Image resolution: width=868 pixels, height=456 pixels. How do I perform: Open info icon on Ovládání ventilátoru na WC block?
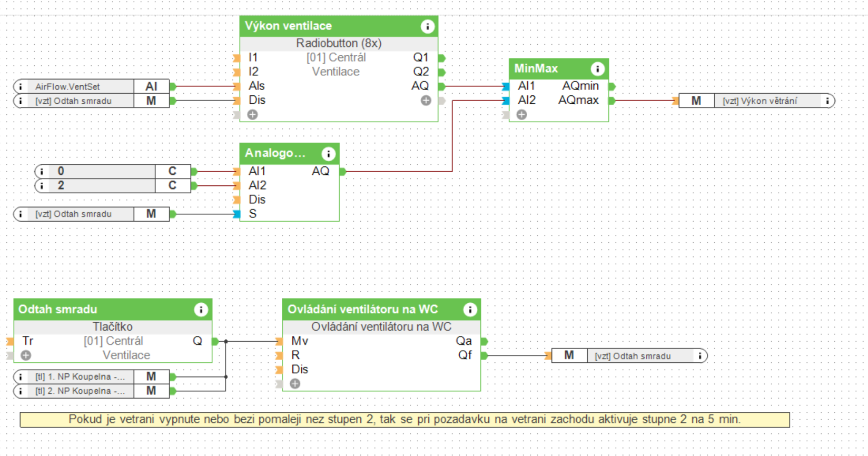(470, 310)
